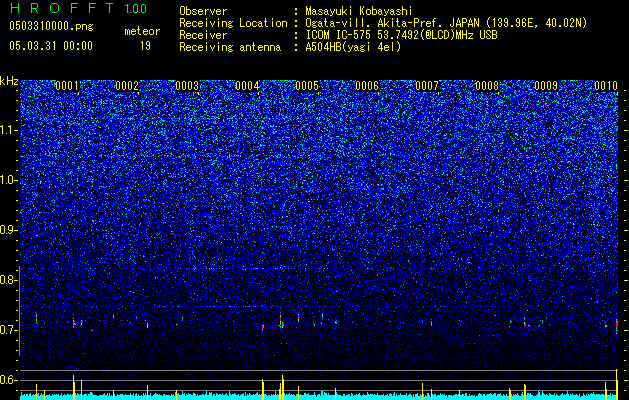This screenshot has width=629, height=400.
Task: Click the 0.6 frequency axis label
Action: (9, 380)
